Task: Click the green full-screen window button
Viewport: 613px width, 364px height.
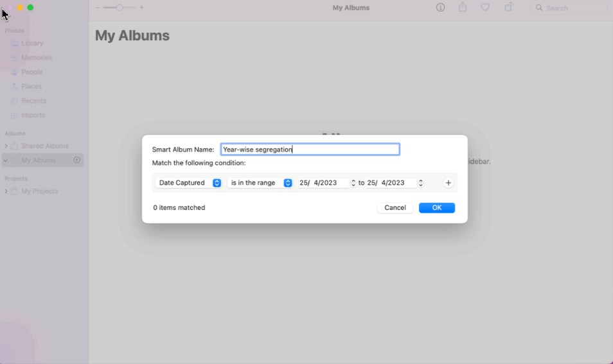Action: pyautogui.click(x=30, y=8)
